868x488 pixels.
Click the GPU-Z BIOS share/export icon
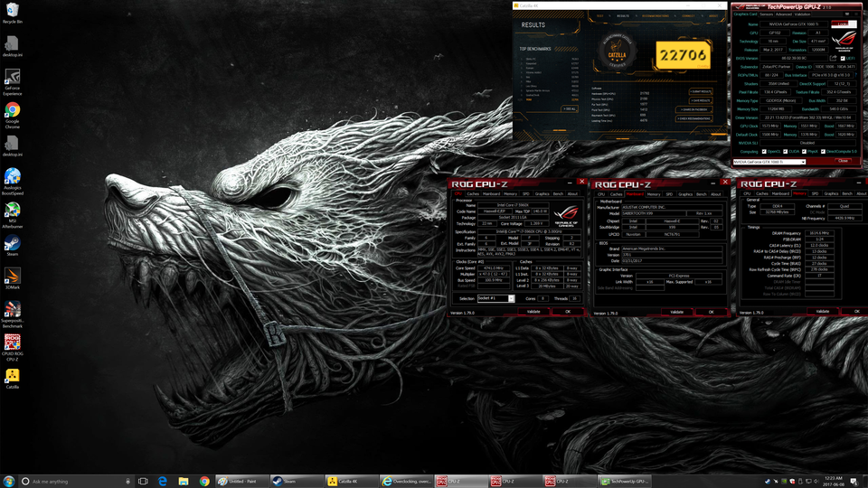tap(833, 58)
